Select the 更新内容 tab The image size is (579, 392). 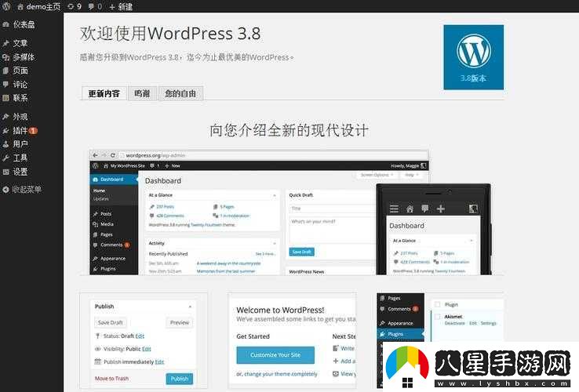(x=104, y=93)
